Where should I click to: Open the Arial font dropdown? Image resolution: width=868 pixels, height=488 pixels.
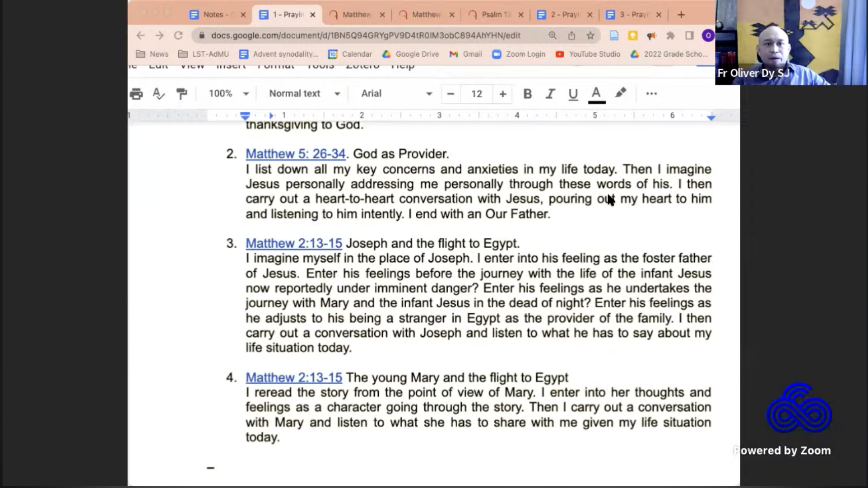tap(396, 94)
